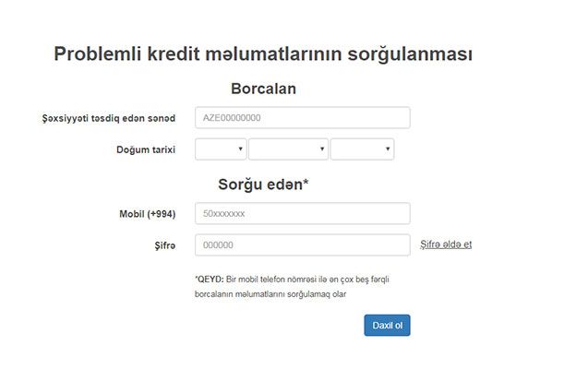
Task: Open the last birth date dropdown
Action: pos(362,149)
